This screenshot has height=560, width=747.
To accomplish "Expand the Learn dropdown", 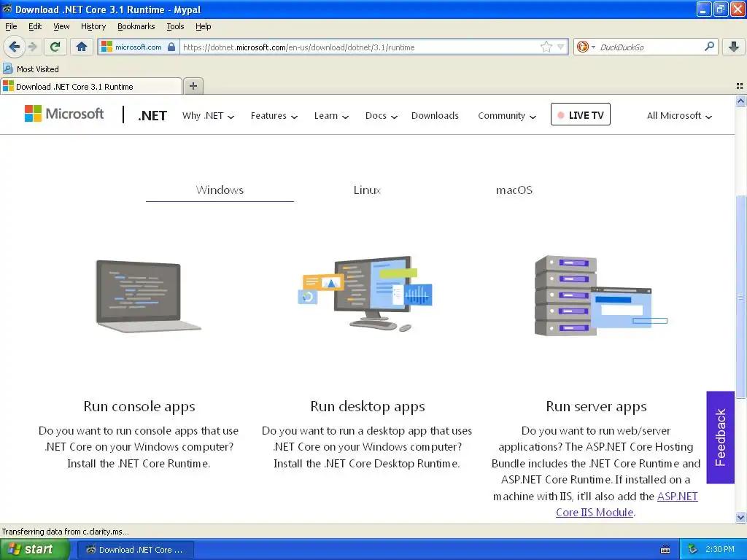I will pyautogui.click(x=331, y=116).
